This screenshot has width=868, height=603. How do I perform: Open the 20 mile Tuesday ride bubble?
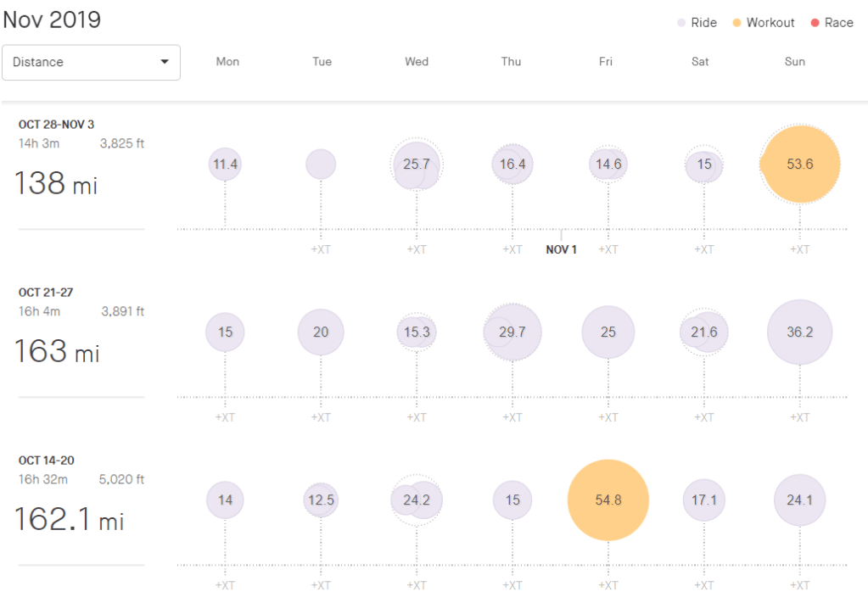(x=321, y=332)
